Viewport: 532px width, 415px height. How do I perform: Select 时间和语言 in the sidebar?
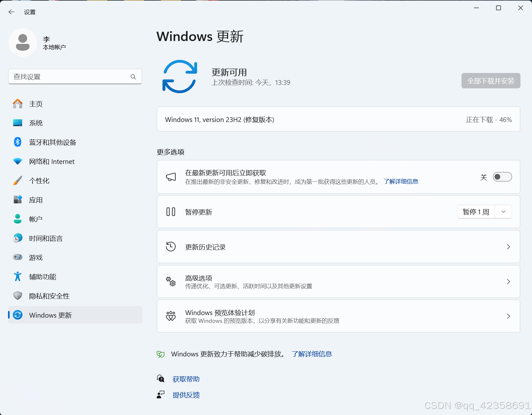75,238
